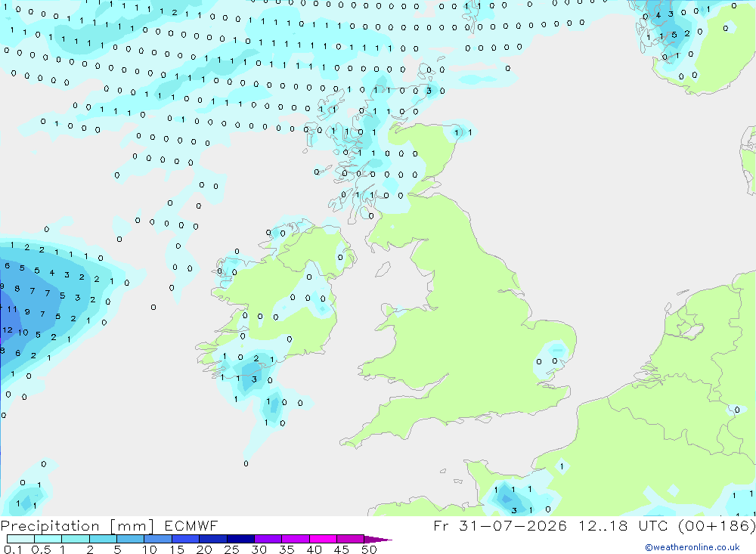Click the above-50 mm legend arrow tip
This screenshot has height=554, width=756.
(x=378, y=539)
